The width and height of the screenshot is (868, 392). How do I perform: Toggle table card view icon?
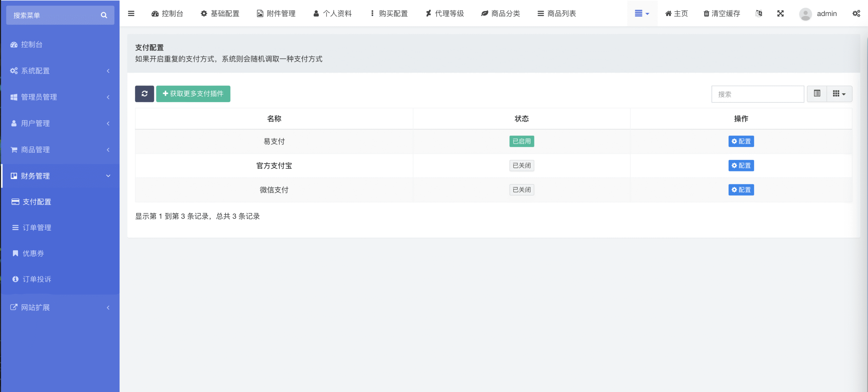[x=817, y=94]
